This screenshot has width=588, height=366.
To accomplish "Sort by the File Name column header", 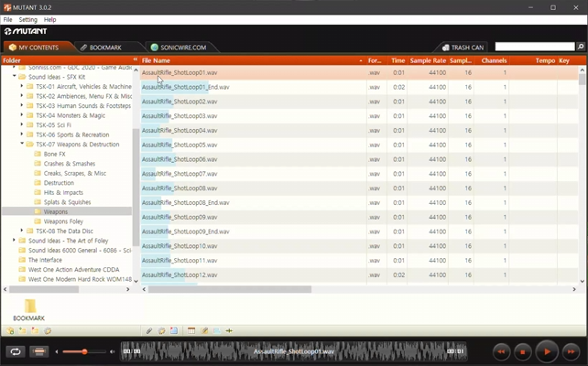I will [253, 60].
